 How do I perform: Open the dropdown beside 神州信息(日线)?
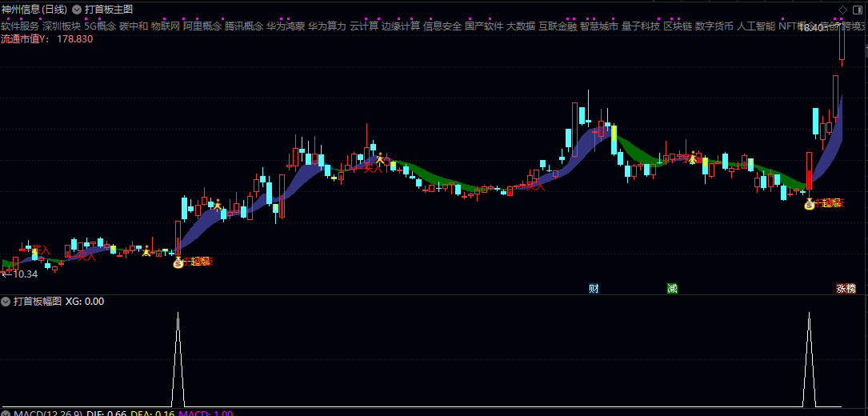point(76,10)
